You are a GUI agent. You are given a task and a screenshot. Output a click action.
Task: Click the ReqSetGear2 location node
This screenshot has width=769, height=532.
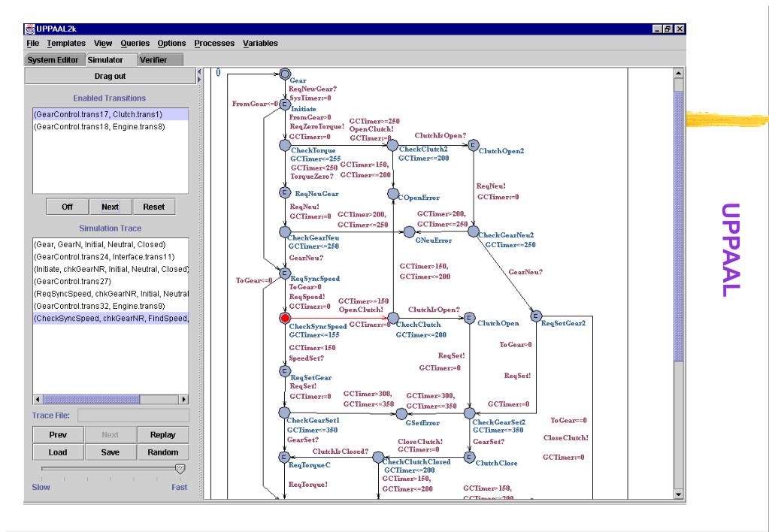click(536, 316)
